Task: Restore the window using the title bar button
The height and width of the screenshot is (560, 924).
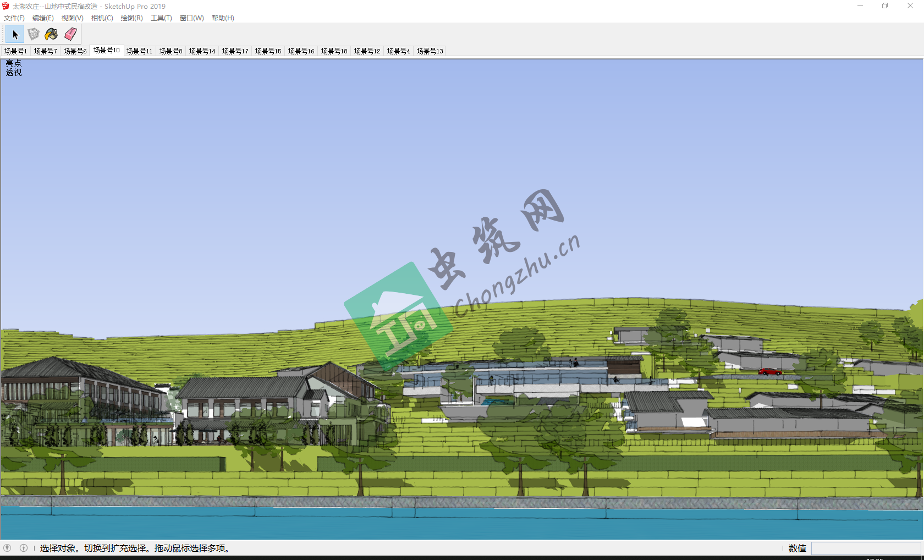Action: click(885, 6)
